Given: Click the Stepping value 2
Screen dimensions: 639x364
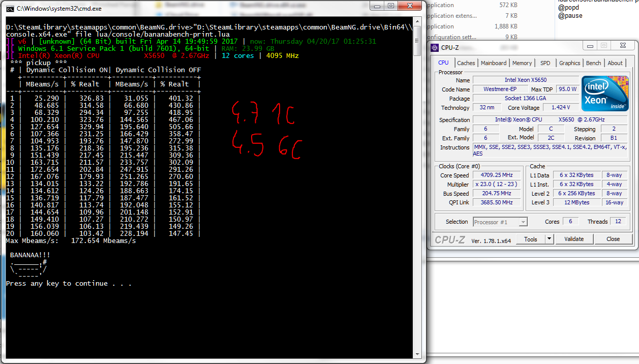Looking at the screenshot, I should (614, 129).
